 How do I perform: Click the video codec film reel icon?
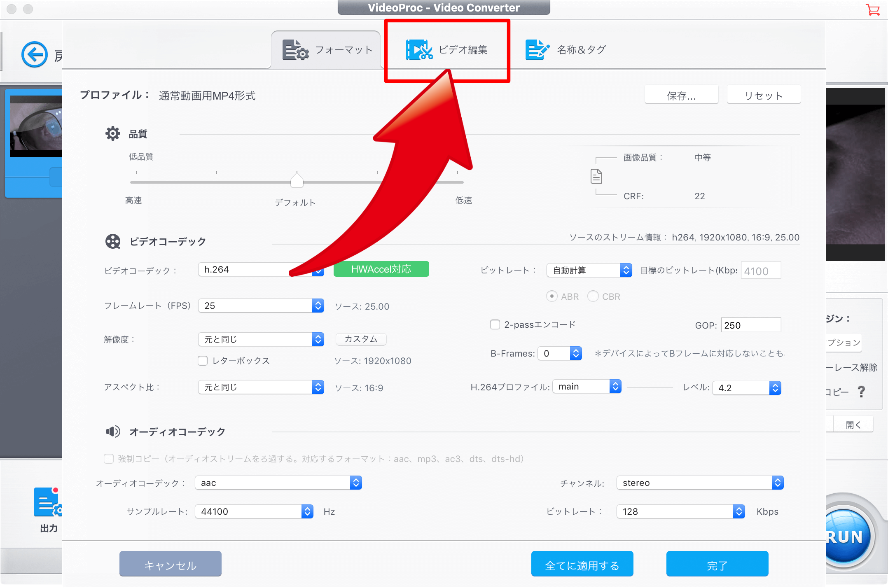pos(113,241)
